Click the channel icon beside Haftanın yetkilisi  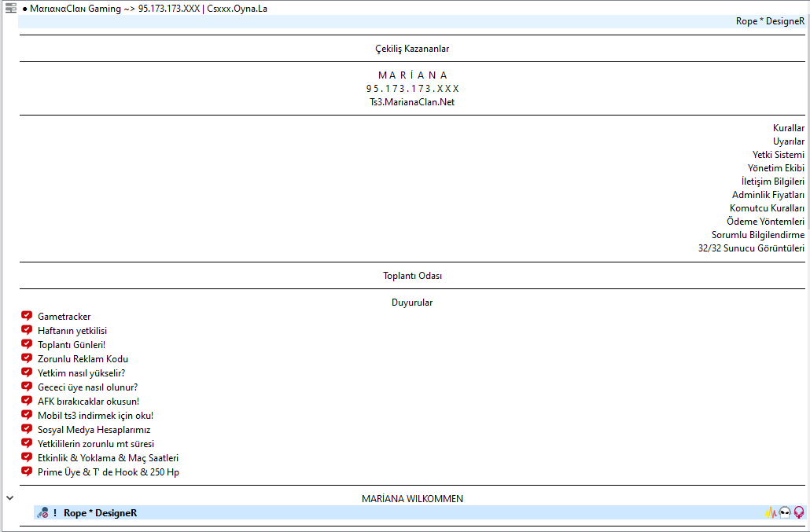tap(27, 330)
